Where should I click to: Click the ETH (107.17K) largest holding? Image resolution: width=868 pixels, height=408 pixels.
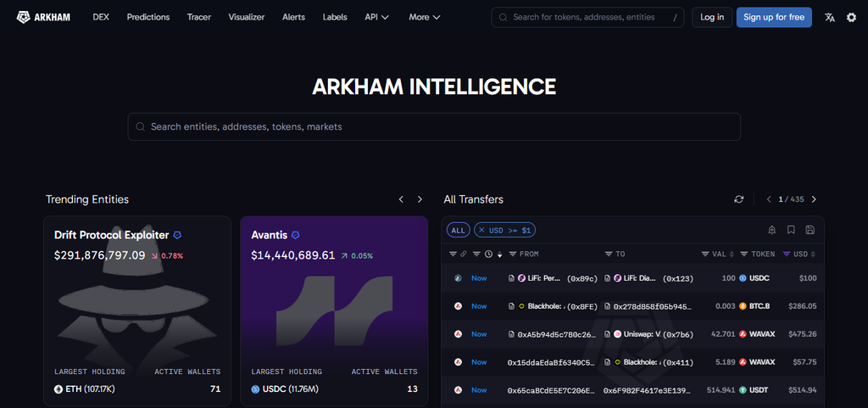click(85, 389)
